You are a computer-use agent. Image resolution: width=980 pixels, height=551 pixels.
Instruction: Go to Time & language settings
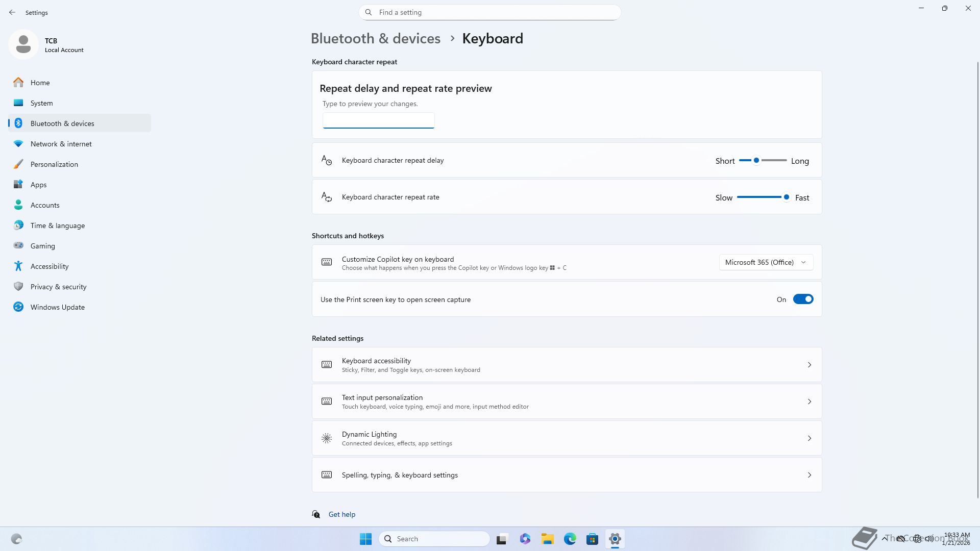coord(57,226)
